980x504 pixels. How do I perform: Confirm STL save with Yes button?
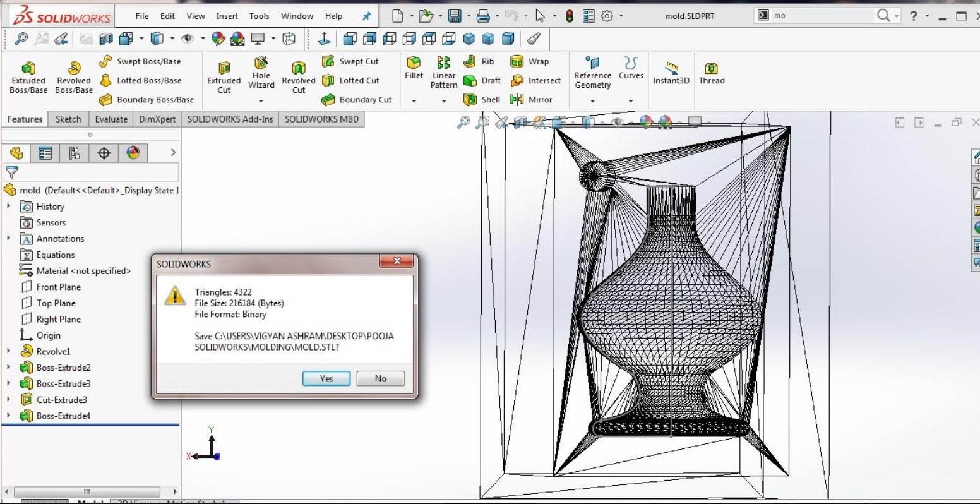[x=326, y=378]
